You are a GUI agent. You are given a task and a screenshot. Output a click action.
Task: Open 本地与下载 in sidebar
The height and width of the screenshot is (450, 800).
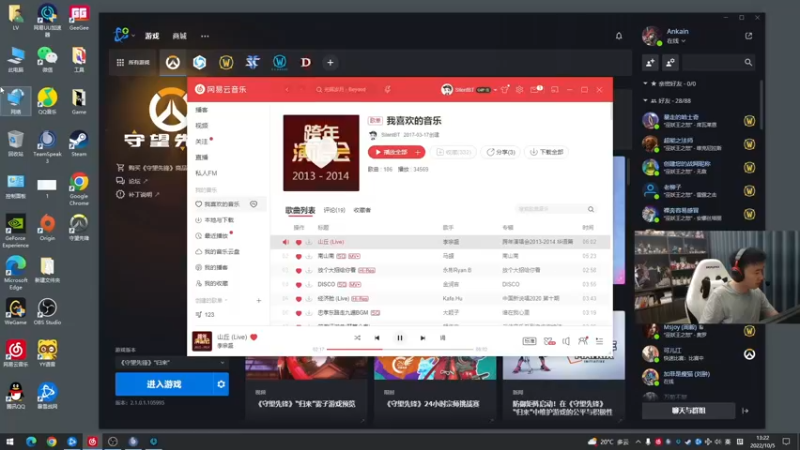(x=219, y=220)
